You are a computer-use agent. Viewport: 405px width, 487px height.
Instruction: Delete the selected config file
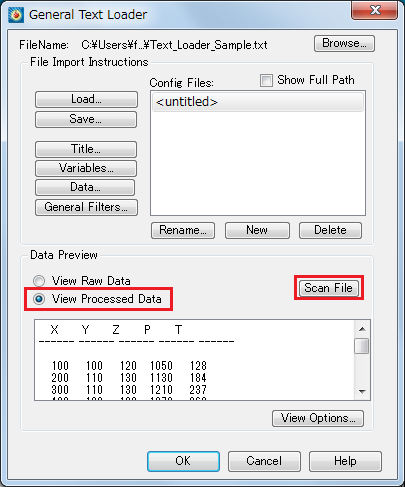coord(330,230)
